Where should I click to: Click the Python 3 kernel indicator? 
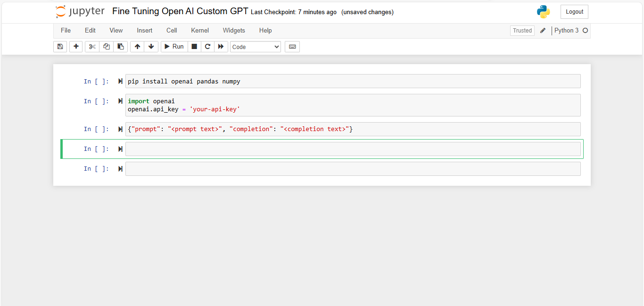point(567,30)
